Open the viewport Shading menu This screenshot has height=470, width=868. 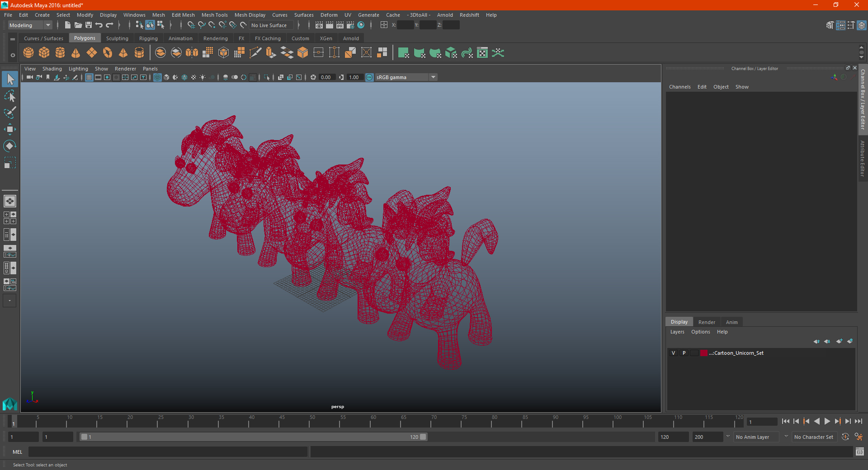coord(52,69)
